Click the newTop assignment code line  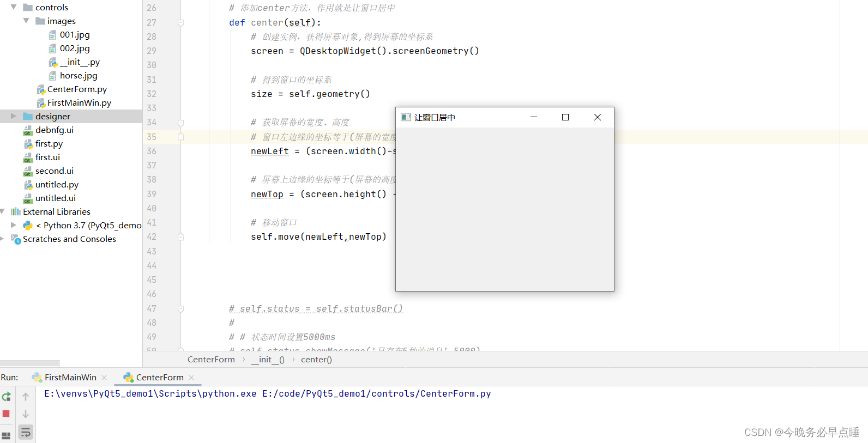323,195
